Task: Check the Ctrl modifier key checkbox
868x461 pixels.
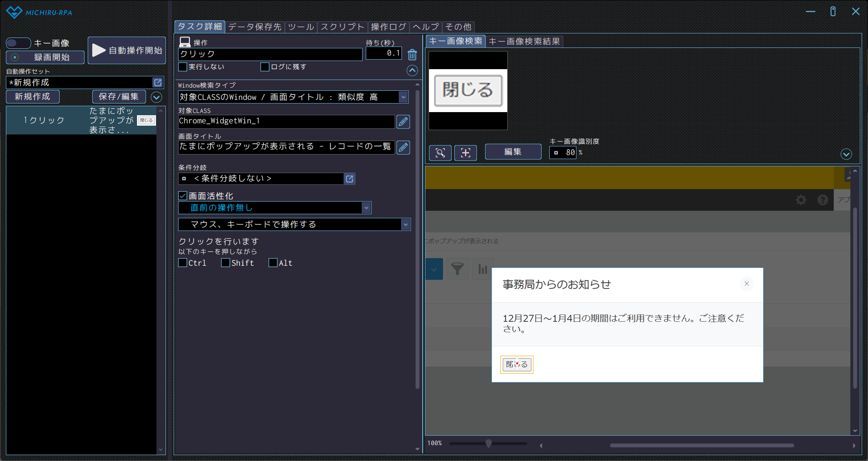Action: (183, 263)
